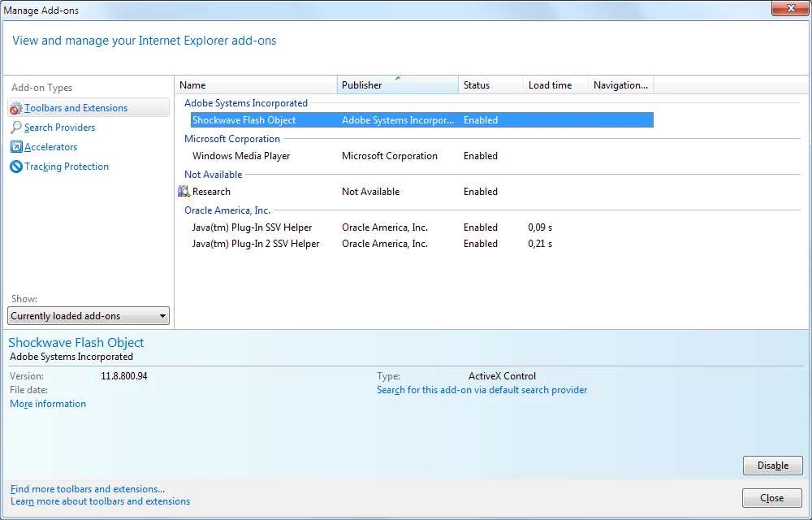Open Learn more about toolbars and extensions
The height and width of the screenshot is (520, 812).
(x=100, y=501)
